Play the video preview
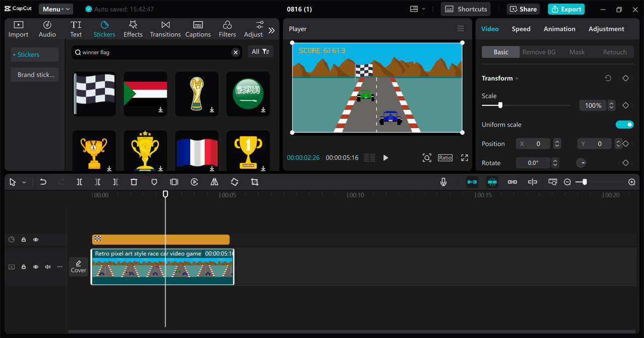 pyautogui.click(x=385, y=158)
